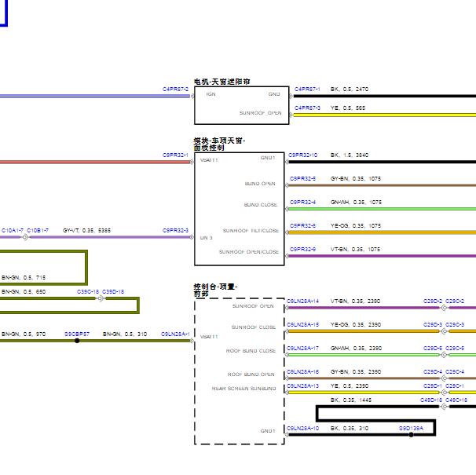Click the LIN 3 pin label
Screen dimensions: 476x475
point(206,238)
